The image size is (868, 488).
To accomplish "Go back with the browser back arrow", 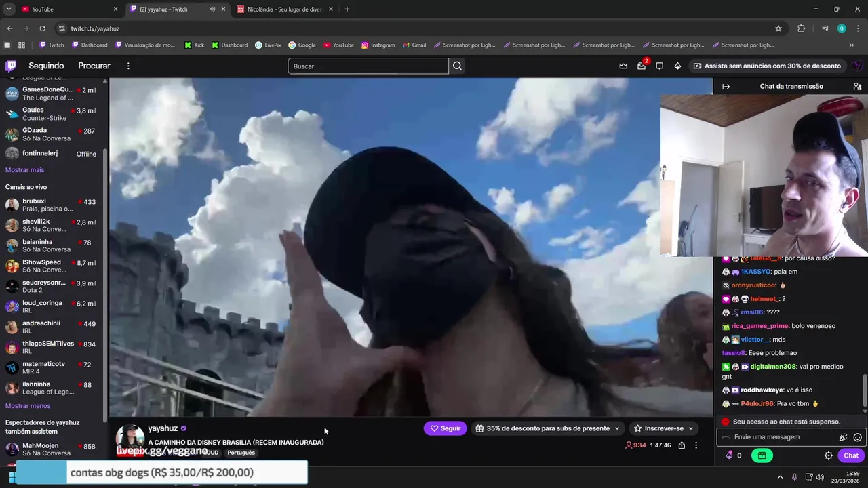I will click(9, 28).
